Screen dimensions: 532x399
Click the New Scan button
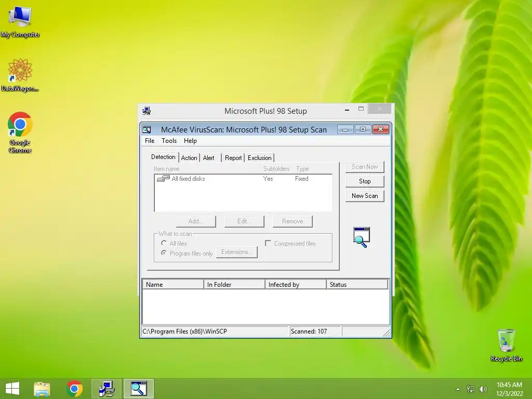[x=365, y=196]
